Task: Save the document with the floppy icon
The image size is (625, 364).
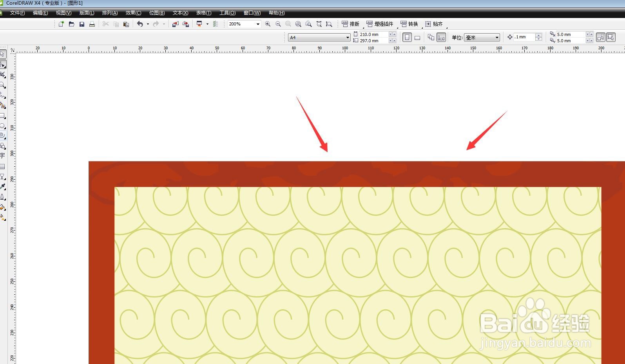Action: (82, 24)
